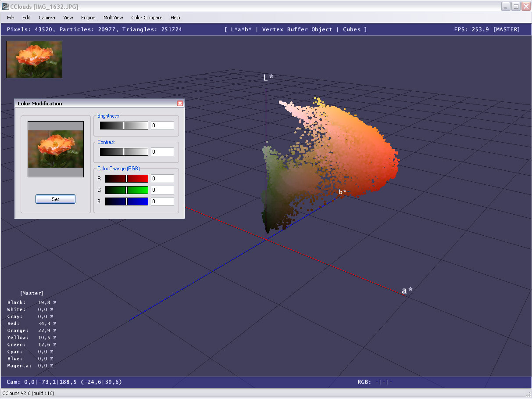Click the Brightness slider

pyautogui.click(x=124, y=126)
